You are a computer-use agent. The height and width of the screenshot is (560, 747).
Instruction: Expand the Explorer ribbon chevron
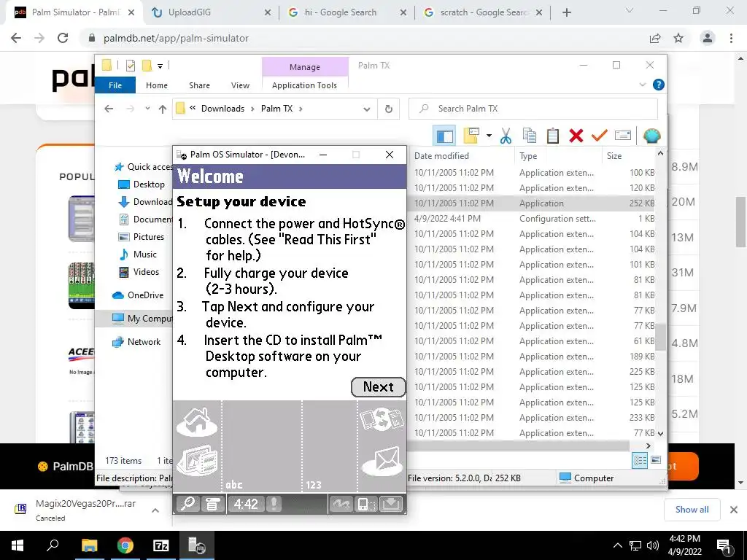[642, 85]
